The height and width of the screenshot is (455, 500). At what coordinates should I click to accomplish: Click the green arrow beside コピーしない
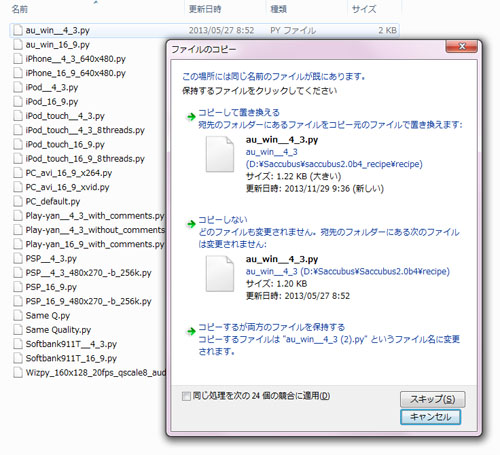(x=191, y=224)
